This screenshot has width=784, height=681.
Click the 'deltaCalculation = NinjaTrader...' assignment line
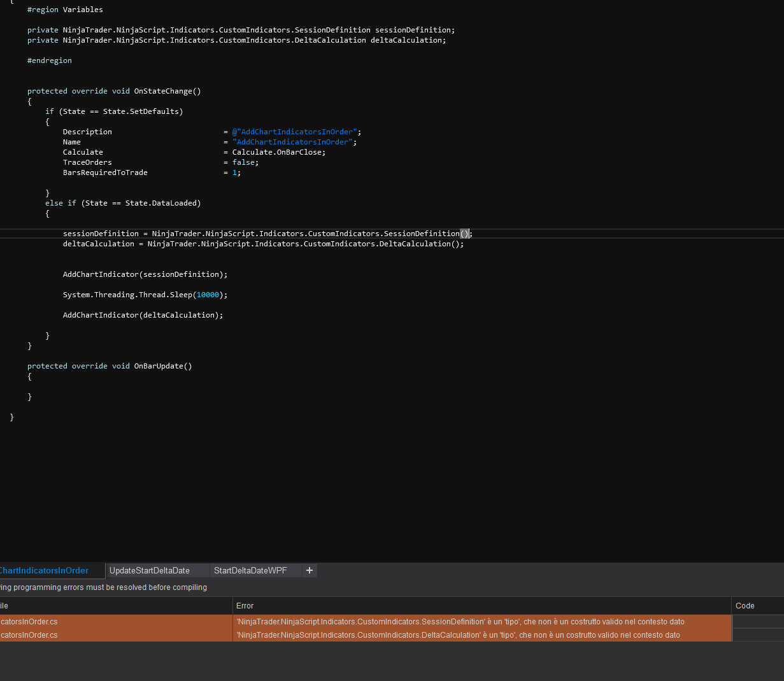264,244
